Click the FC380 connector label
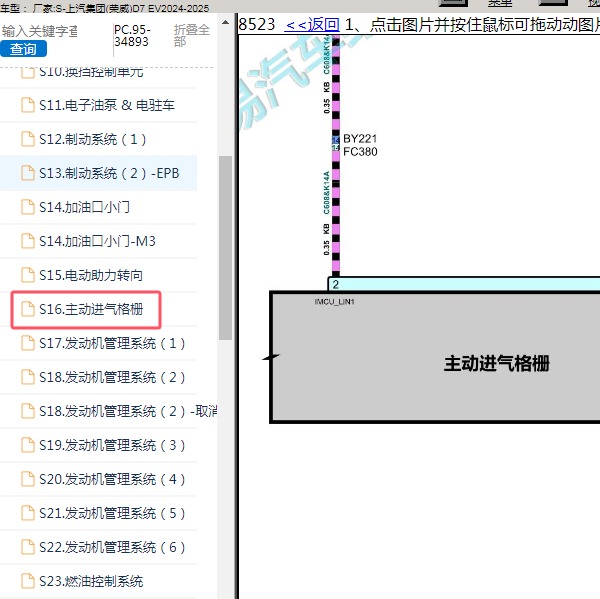 pyautogui.click(x=360, y=152)
